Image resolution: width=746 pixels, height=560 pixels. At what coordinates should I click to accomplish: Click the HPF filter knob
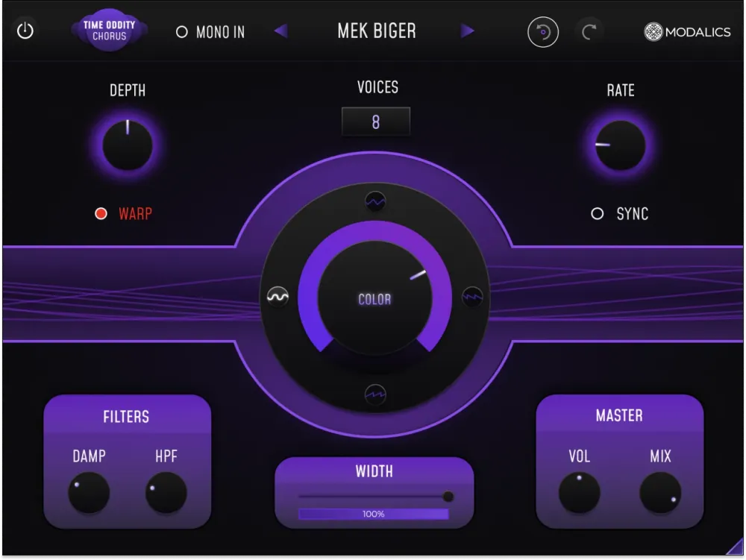click(166, 493)
